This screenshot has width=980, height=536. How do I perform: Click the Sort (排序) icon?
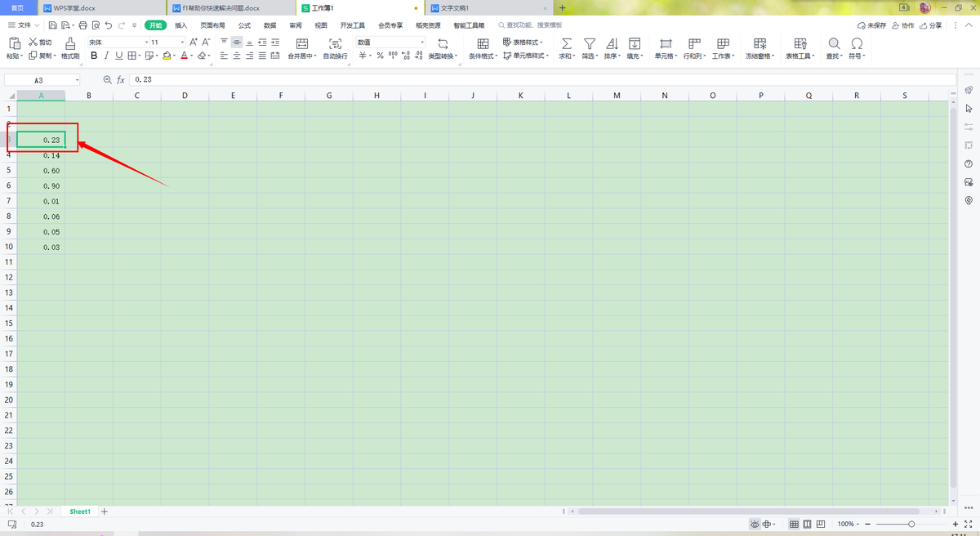tap(612, 43)
